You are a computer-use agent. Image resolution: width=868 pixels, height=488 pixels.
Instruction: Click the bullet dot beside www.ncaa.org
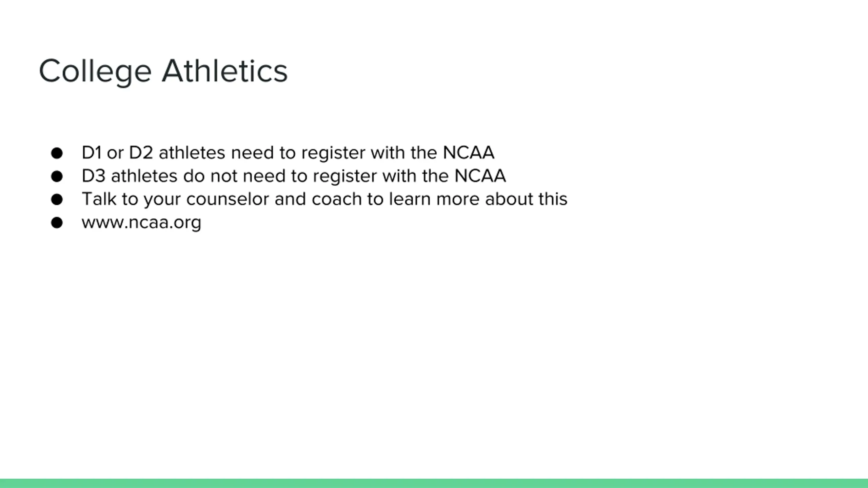[x=57, y=223]
